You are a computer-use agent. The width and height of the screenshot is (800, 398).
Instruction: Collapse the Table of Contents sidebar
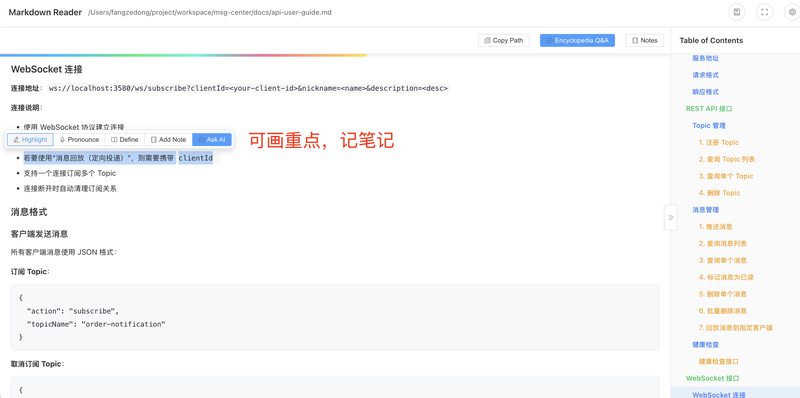pos(671,217)
